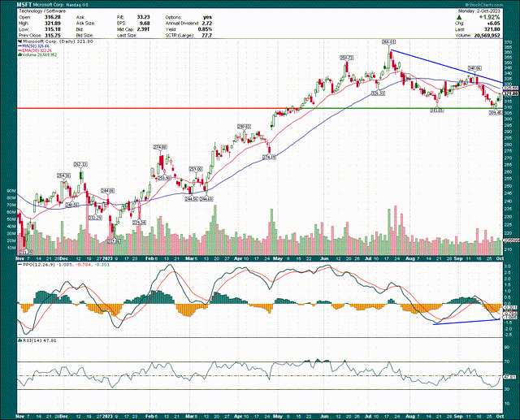
Task: Select the Low value 315.18
Action: click(52, 29)
